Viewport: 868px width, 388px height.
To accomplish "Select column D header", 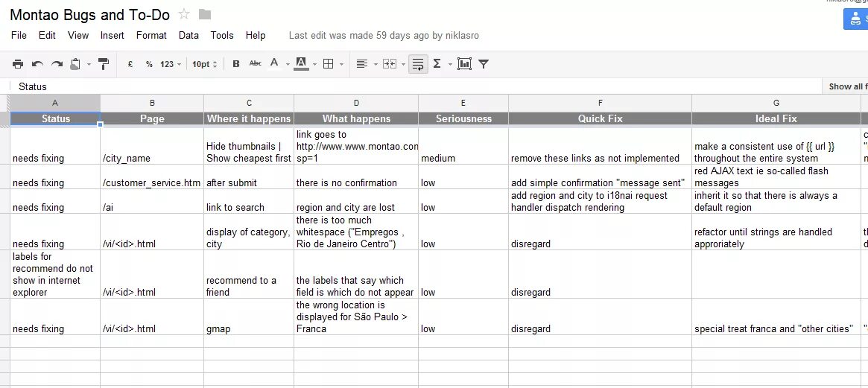I will click(x=356, y=102).
